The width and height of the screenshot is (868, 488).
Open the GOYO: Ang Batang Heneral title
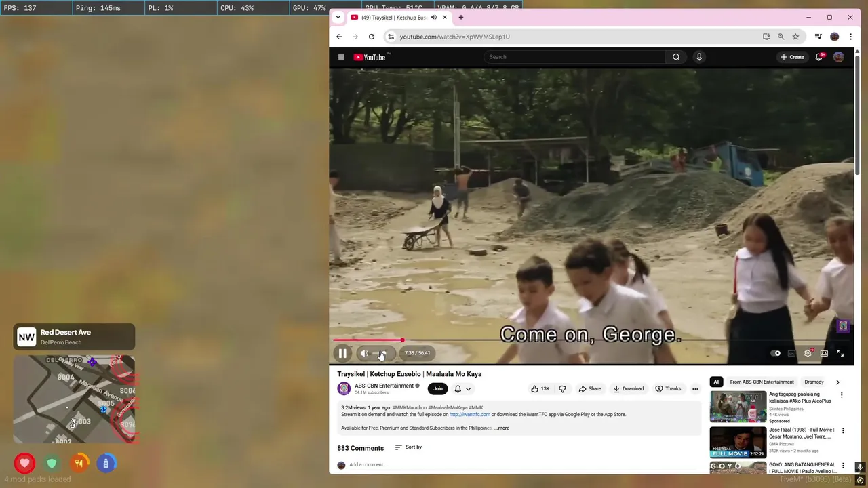(802, 468)
